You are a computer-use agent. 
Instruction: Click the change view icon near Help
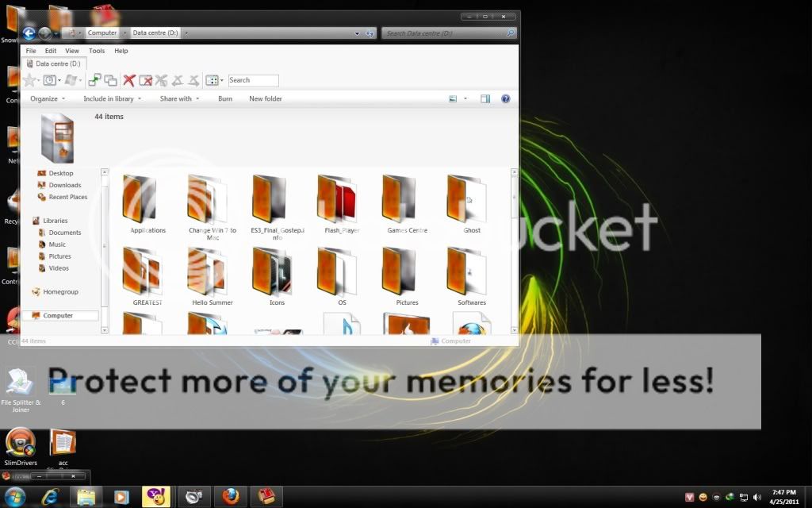(x=453, y=98)
